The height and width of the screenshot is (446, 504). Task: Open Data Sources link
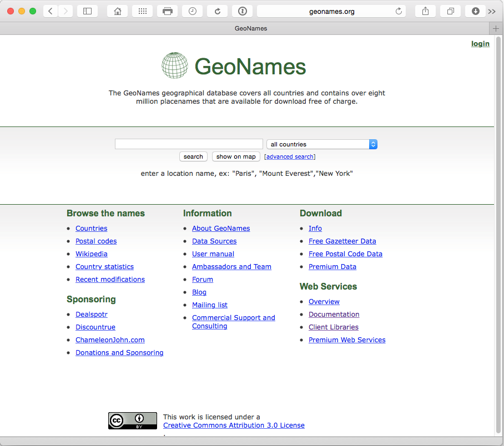pyautogui.click(x=214, y=241)
